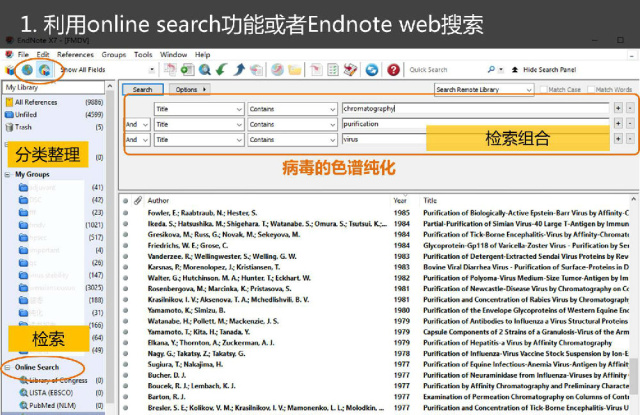Click the red Help question mark icon
Image resolution: width=640 pixels, height=415 pixels.
(394, 70)
